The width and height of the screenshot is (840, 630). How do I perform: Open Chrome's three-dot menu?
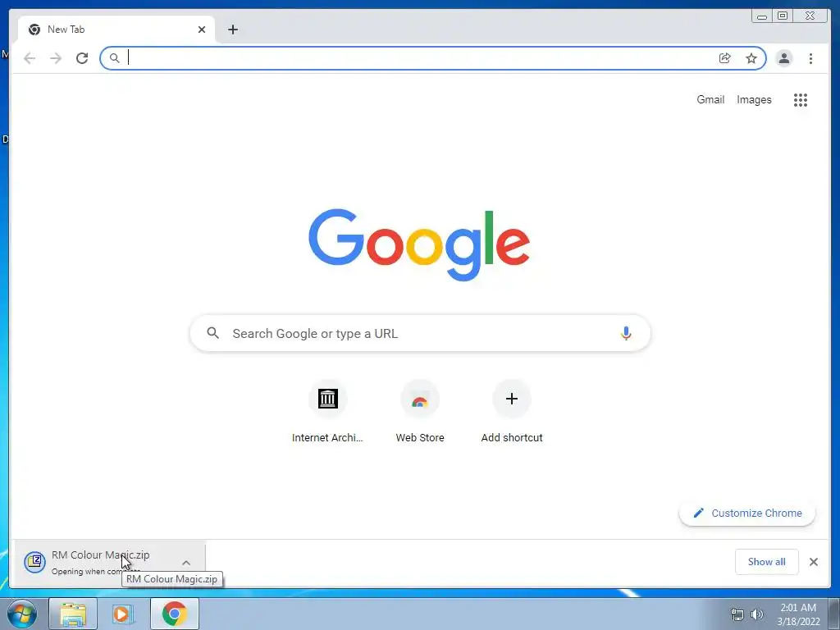coord(810,58)
